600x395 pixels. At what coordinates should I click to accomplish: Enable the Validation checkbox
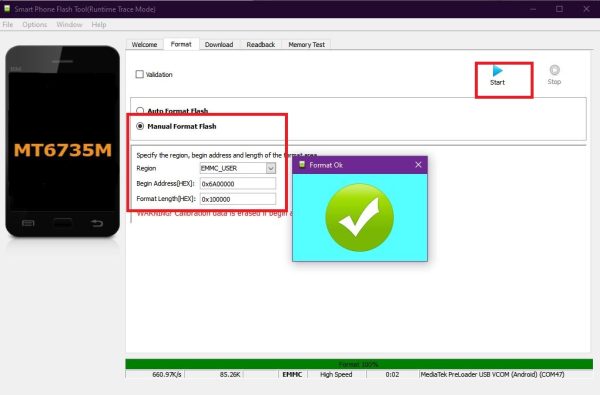(140, 74)
